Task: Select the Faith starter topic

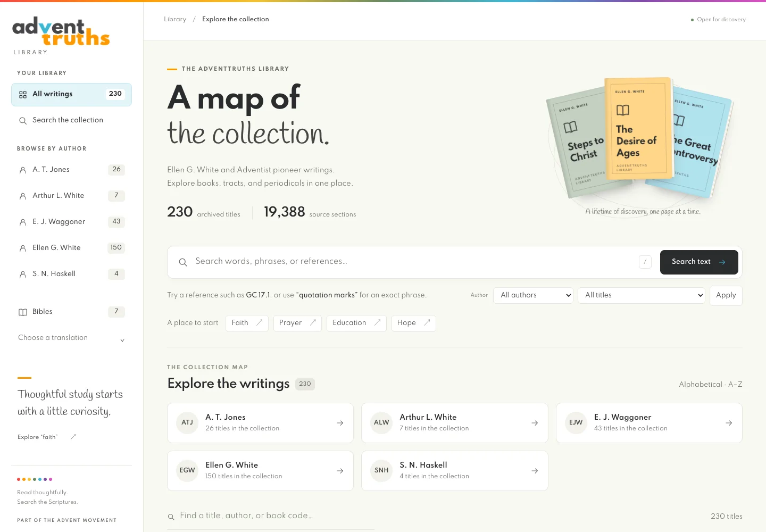Action: point(247,323)
